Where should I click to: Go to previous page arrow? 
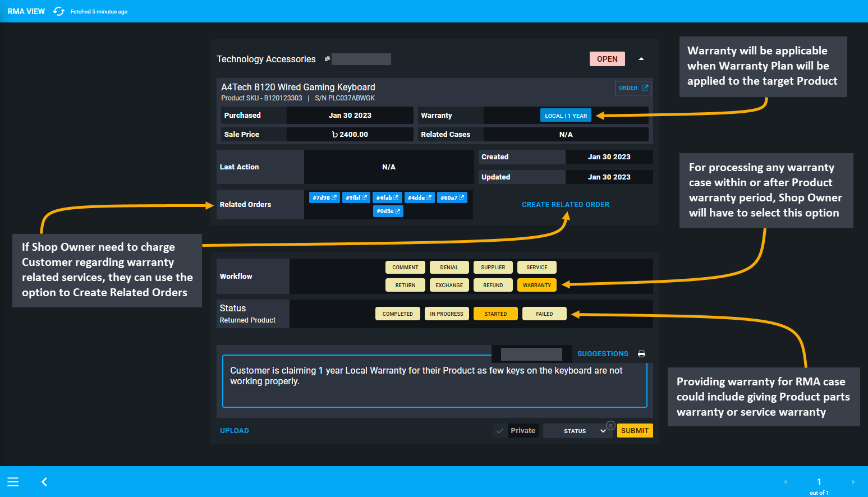pyautogui.click(x=785, y=482)
